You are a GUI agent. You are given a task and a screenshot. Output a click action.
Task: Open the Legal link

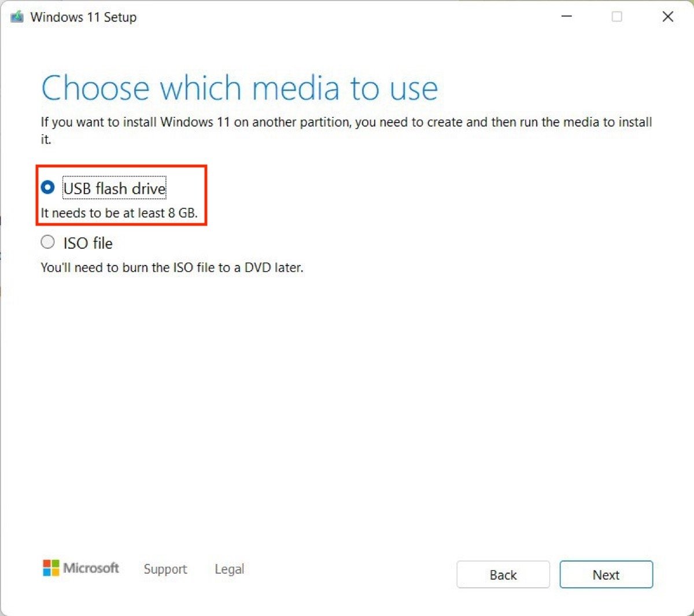pos(230,569)
